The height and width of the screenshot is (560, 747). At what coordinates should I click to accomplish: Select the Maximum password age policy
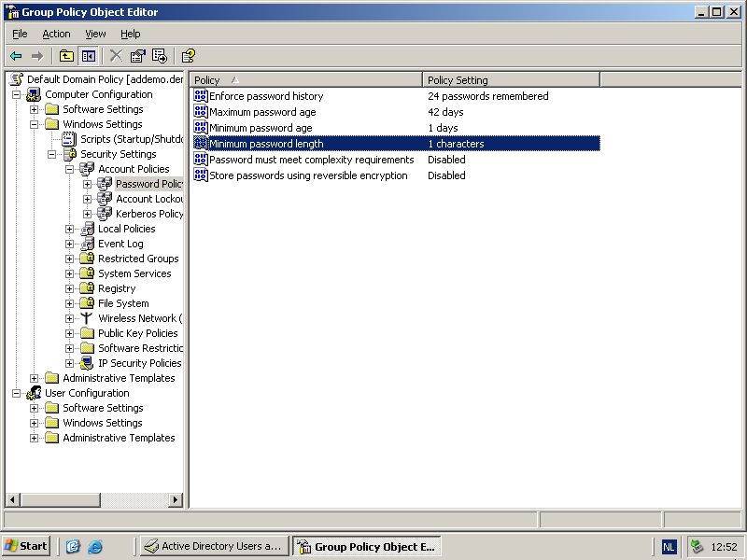pyautogui.click(x=262, y=112)
